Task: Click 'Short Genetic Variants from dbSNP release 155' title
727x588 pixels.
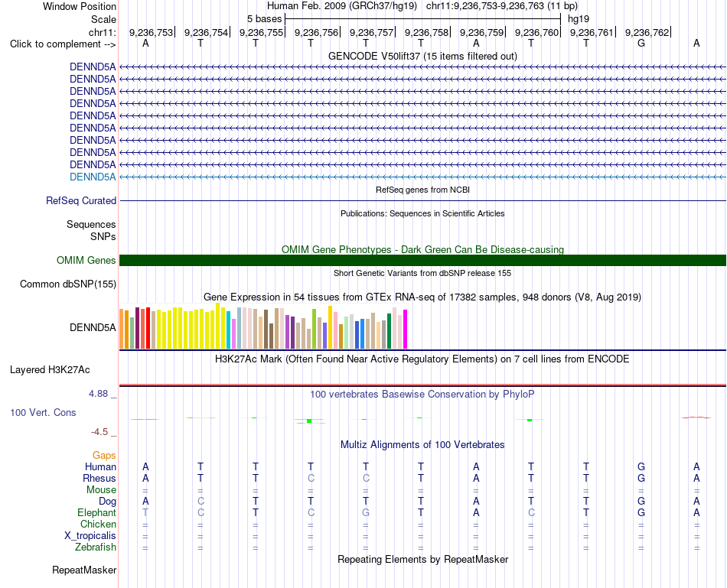Action: point(422,274)
